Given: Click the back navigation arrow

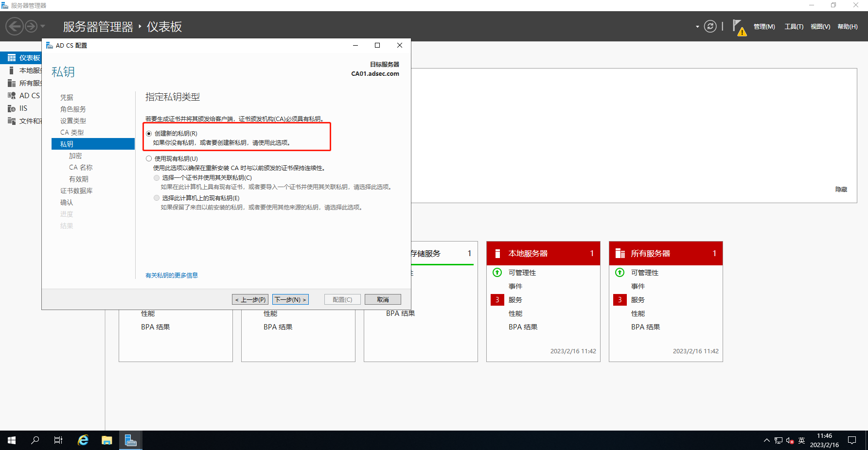Looking at the screenshot, I should 15,26.
